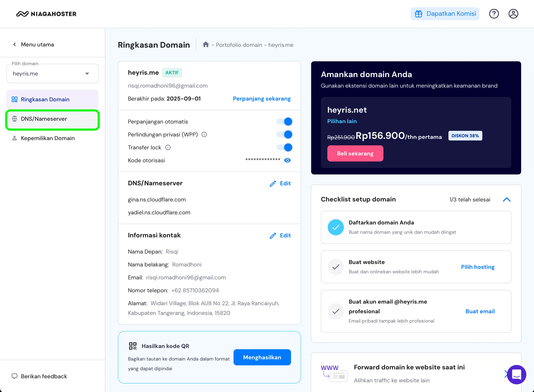Disable Perpanjangan otomatis toggle
The image size is (534, 392).
pyautogui.click(x=284, y=121)
